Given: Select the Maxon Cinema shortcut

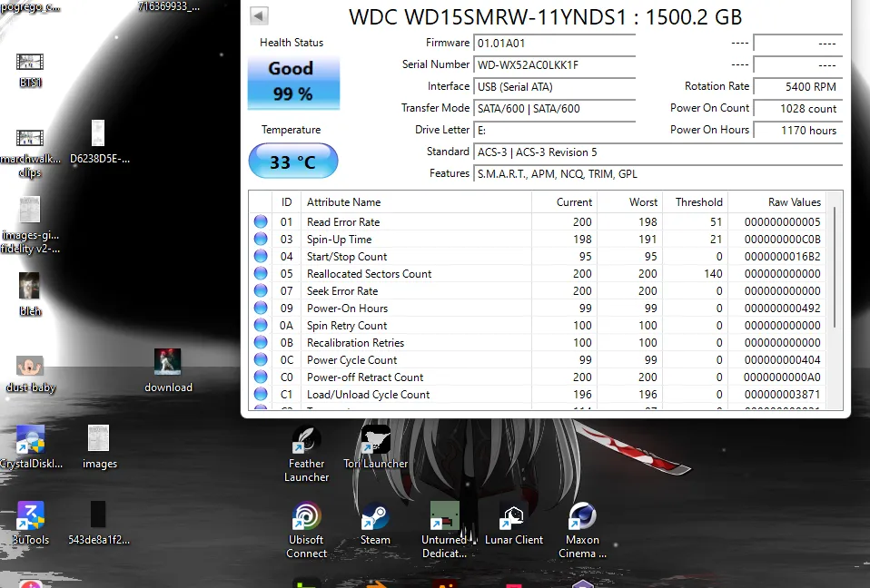Looking at the screenshot, I should coord(583,530).
